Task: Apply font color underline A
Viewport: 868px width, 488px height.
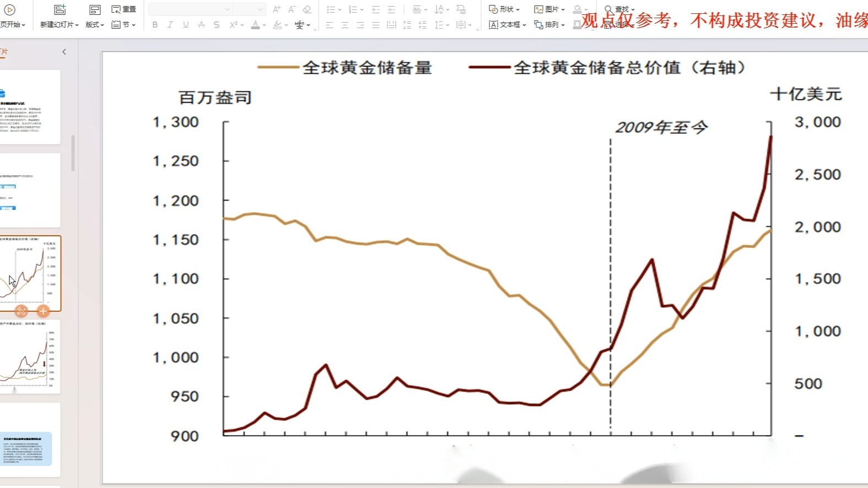Action: click(x=255, y=25)
